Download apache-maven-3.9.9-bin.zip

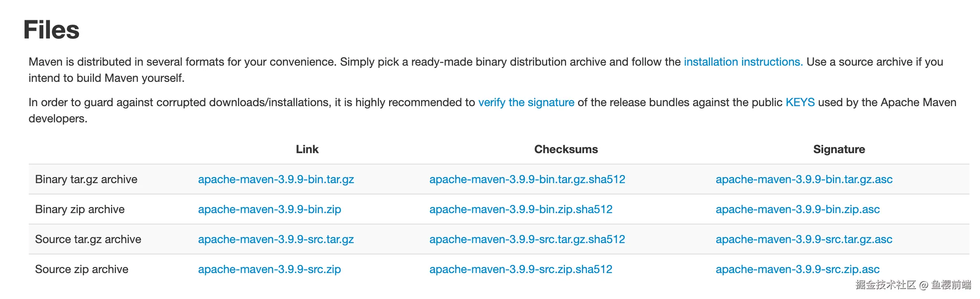point(269,209)
